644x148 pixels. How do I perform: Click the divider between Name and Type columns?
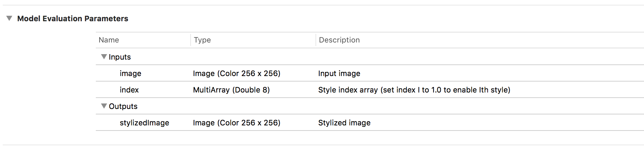[x=191, y=40]
